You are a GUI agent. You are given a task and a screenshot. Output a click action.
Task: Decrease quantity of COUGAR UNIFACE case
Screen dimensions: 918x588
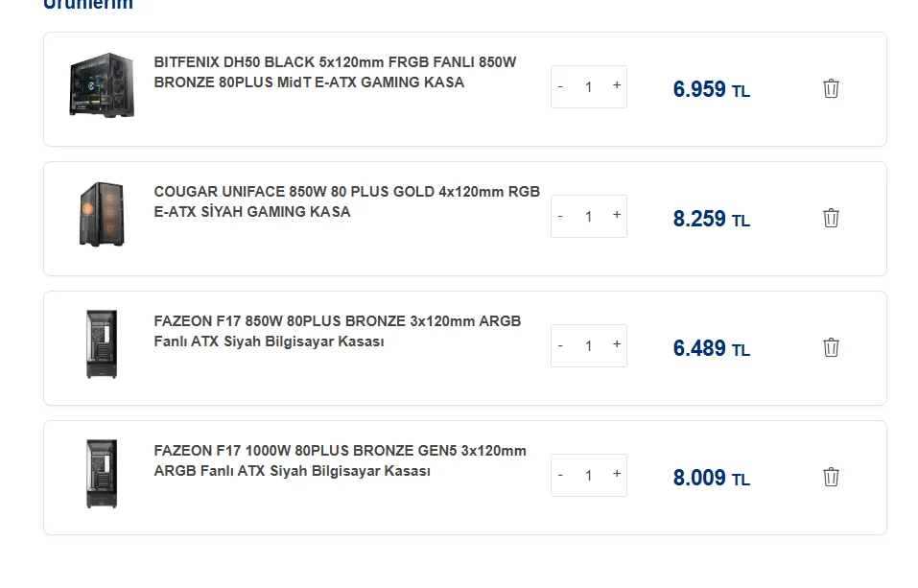point(560,216)
